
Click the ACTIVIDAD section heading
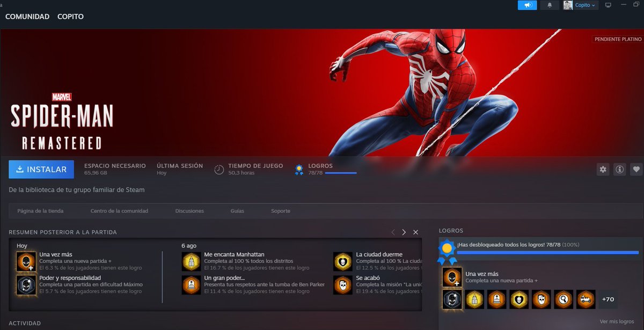point(25,324)
